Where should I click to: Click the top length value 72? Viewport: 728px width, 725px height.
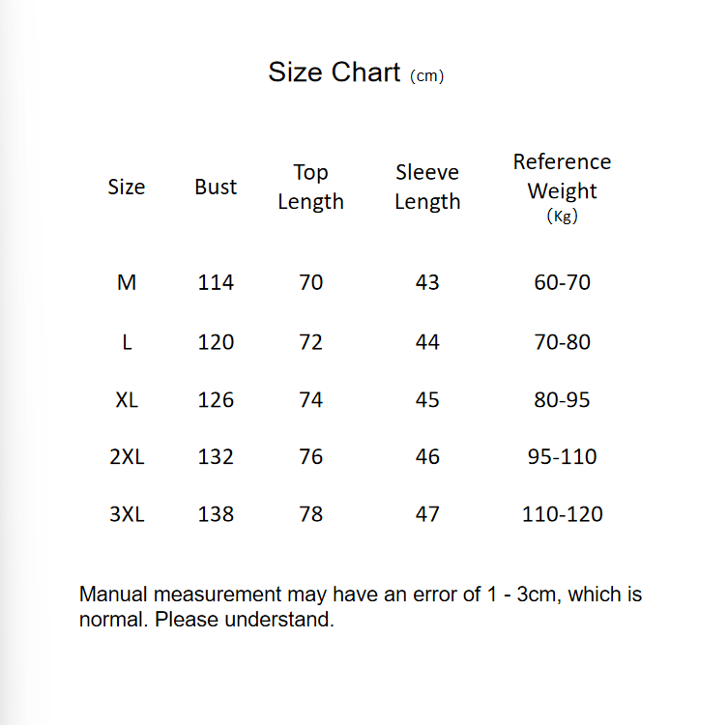310,342
